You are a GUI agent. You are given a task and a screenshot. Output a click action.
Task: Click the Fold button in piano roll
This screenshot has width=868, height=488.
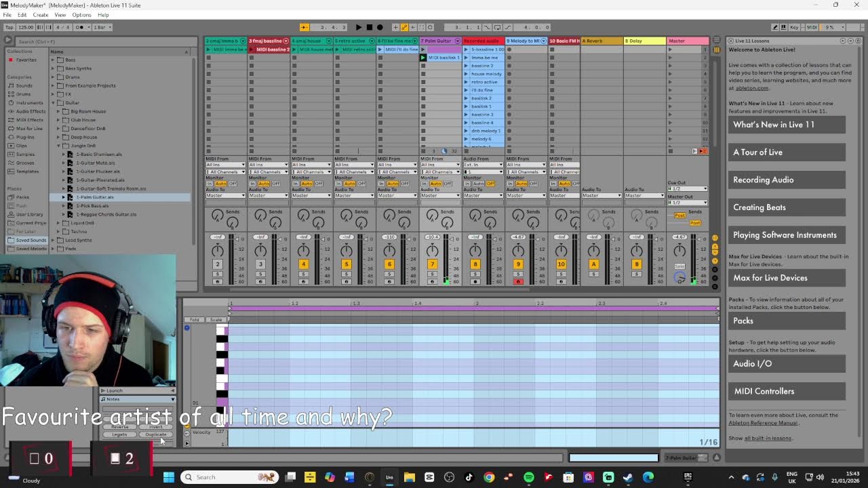point(195,320)
